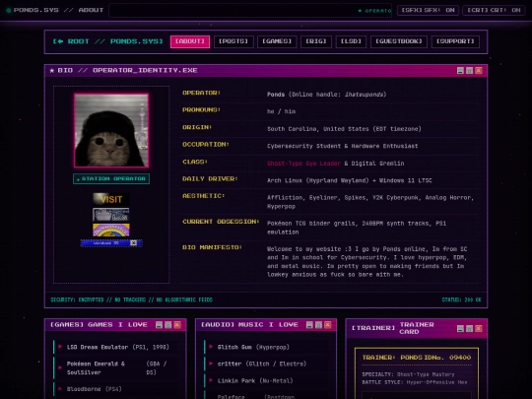Open the [RIG] navigation tab

point(316,41)
